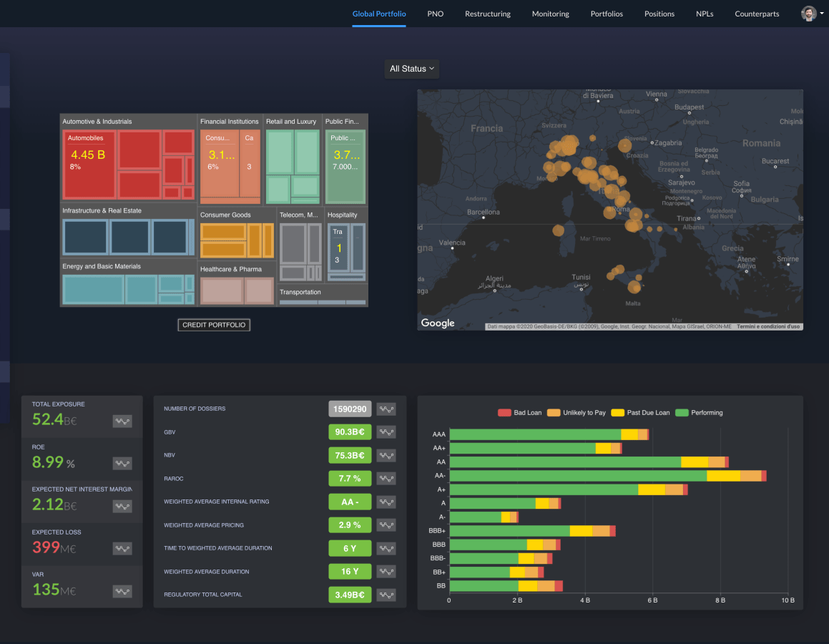Open the NPLs tab
Image resolution: width=829 pixels, height=644 pixels.
pyautogui.click(x=705, y=14)
